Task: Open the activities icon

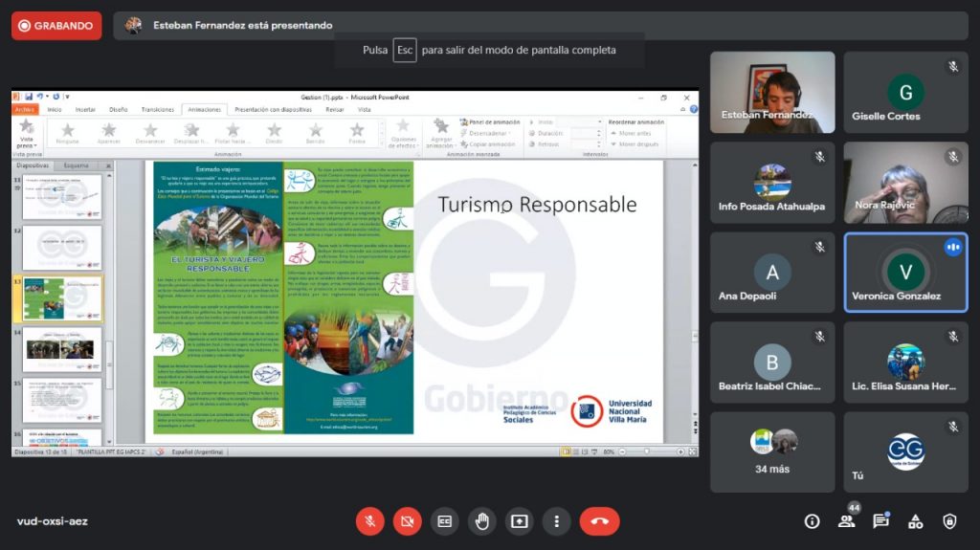Action: point(915,521)
